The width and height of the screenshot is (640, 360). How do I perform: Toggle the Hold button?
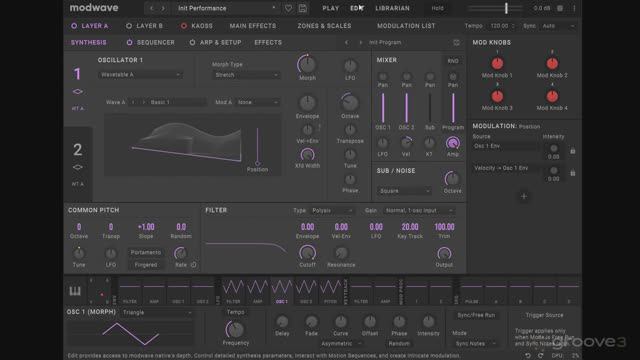coord(437,8)
